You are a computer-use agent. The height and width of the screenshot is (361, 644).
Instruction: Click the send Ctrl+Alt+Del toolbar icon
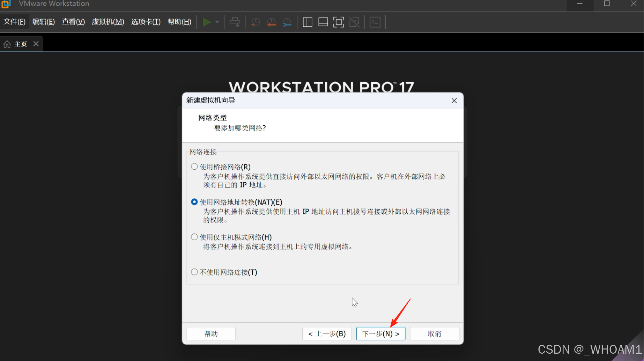(x=235, y=22)
